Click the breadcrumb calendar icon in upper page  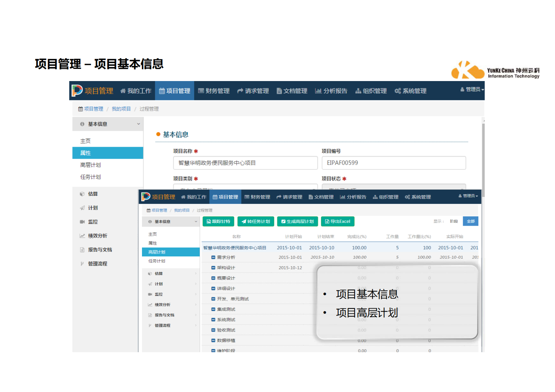pyautogui.click(x=80, y=109)
